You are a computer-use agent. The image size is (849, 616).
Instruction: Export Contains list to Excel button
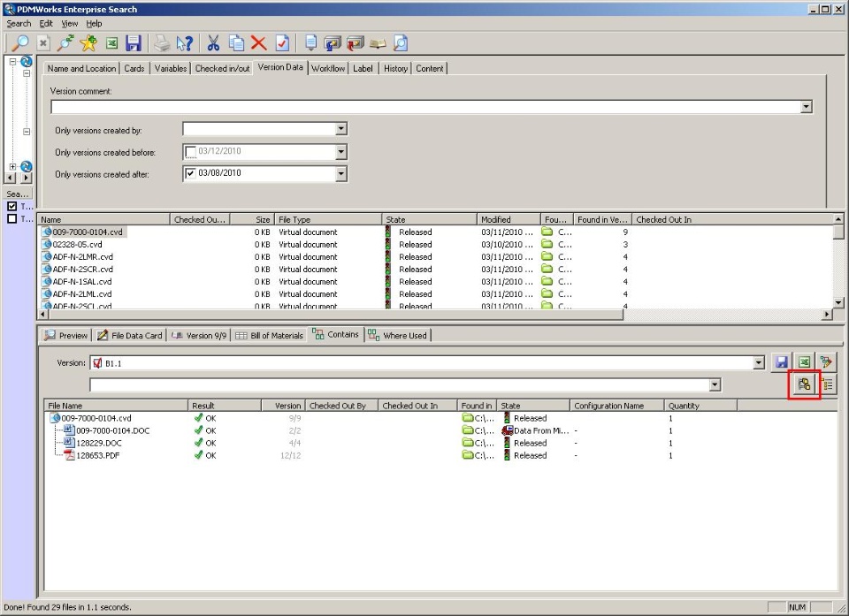804,362
